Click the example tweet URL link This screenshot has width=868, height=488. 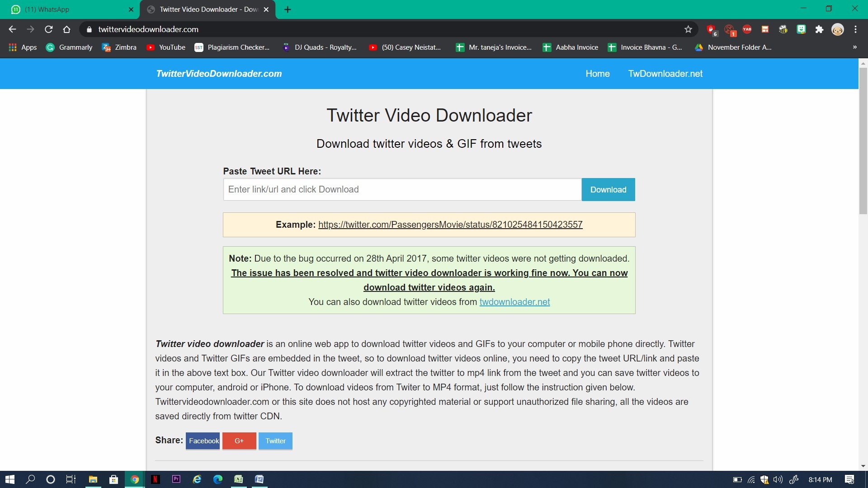[x=451, y=224]
